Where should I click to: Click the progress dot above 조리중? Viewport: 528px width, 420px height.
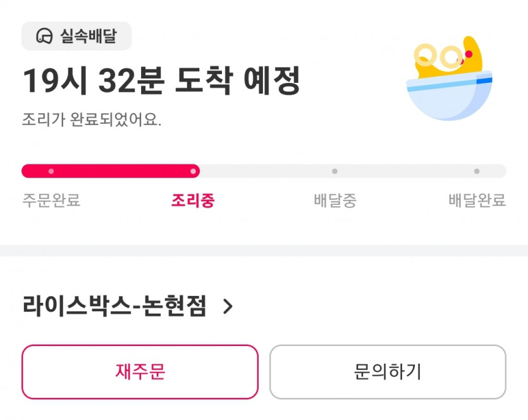193,171
